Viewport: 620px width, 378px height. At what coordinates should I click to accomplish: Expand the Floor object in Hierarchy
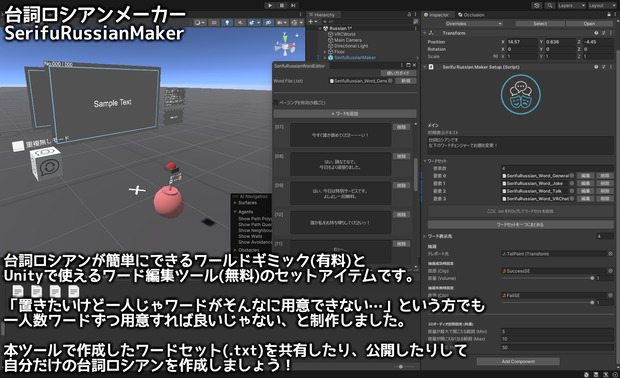[x=325, y=52]
